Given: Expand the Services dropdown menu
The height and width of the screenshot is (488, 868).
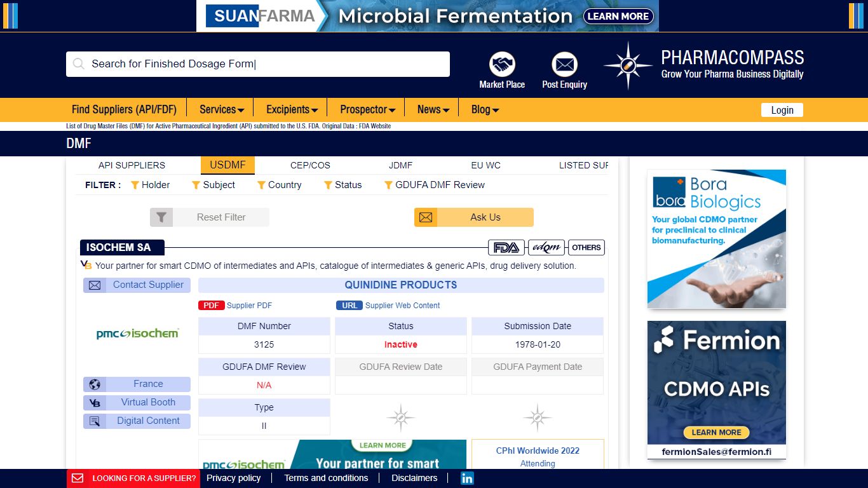Looking at the screenshot, I should pyautogui.click(x=222, y=109).
